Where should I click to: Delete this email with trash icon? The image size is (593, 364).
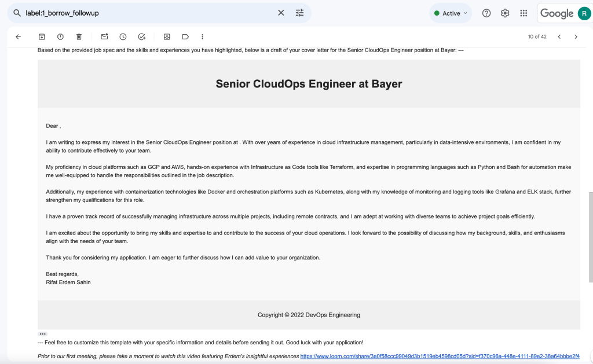79,36
